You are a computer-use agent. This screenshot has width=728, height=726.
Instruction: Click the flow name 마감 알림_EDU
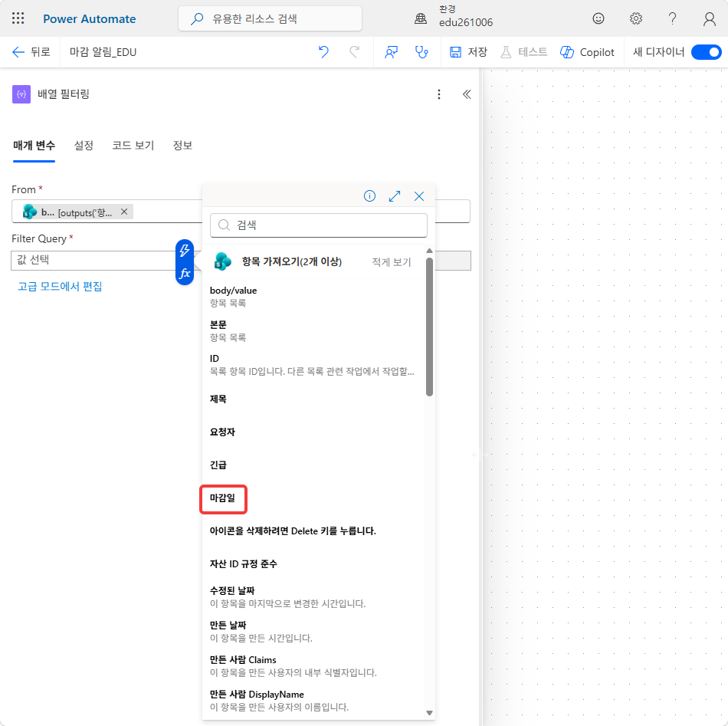tap(103, 52)
